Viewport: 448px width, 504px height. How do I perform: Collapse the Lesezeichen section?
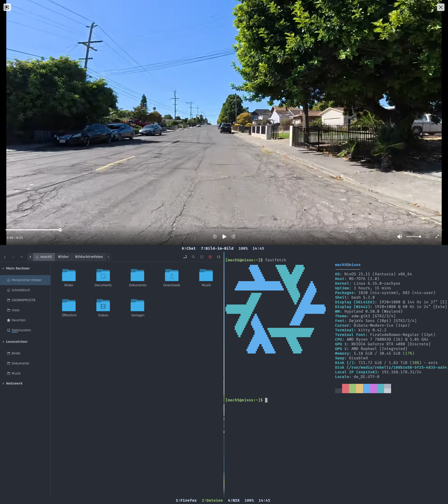pos(3,342)
